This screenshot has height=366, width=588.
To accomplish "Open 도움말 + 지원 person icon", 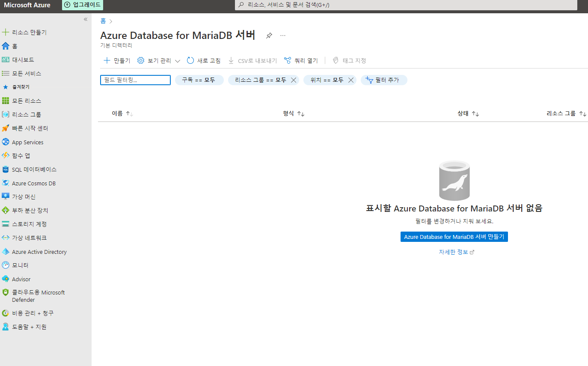I will tap(6, 327).
